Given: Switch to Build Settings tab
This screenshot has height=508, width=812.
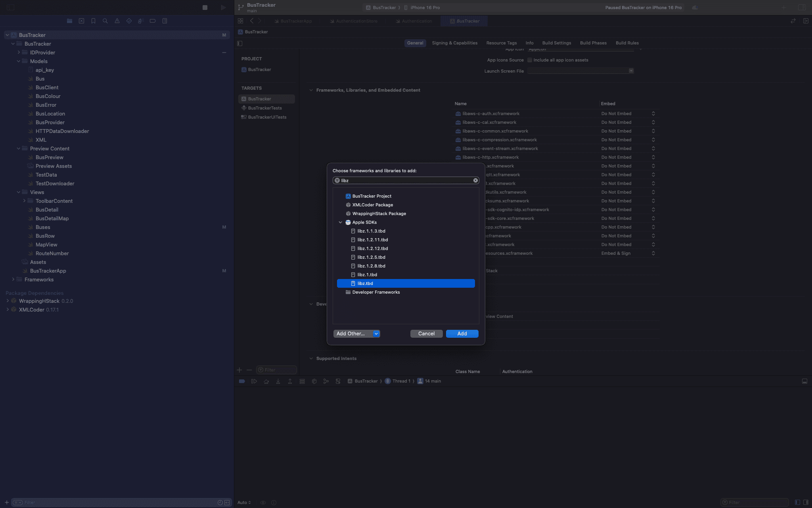Looking at the screenshot, I should 557,43.
